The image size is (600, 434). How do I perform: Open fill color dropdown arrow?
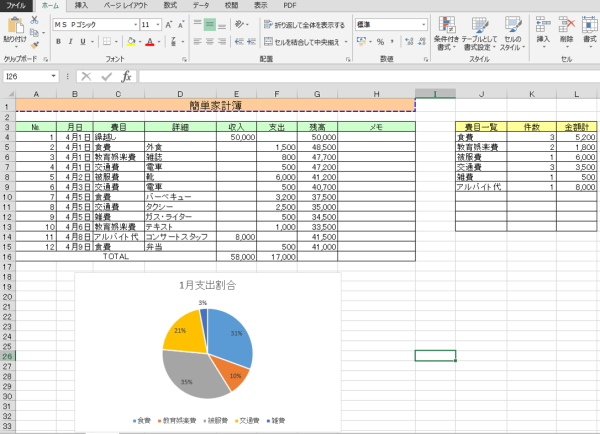pos(140,42)
